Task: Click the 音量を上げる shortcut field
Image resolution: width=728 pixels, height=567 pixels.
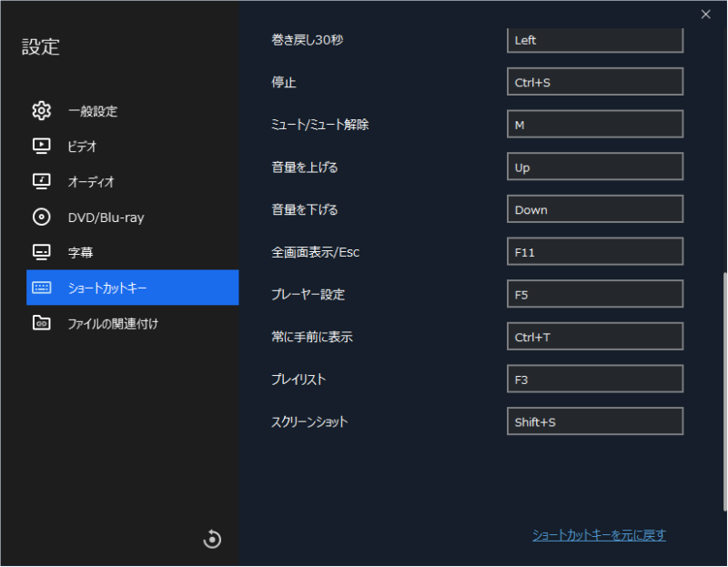Action: click(594, 167)
